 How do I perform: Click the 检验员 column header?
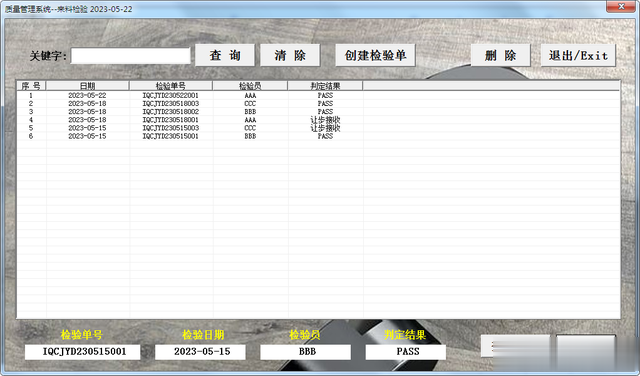point(250,86)
